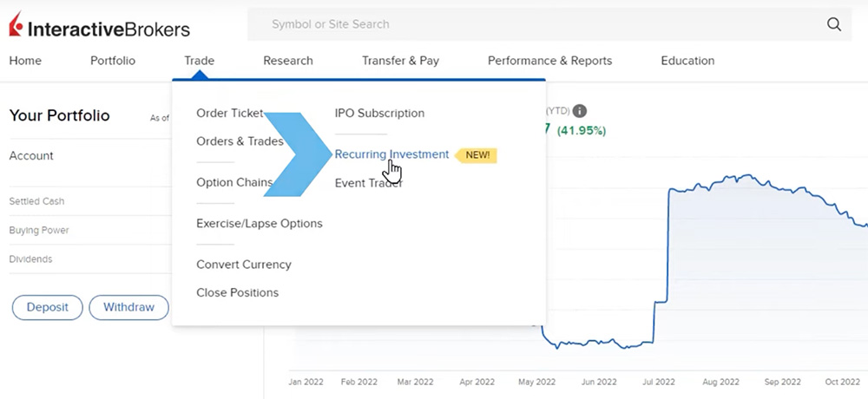Open the Portfolio menu
The height and width of the screenshot is (399, 868).
[x=113, y=61]
